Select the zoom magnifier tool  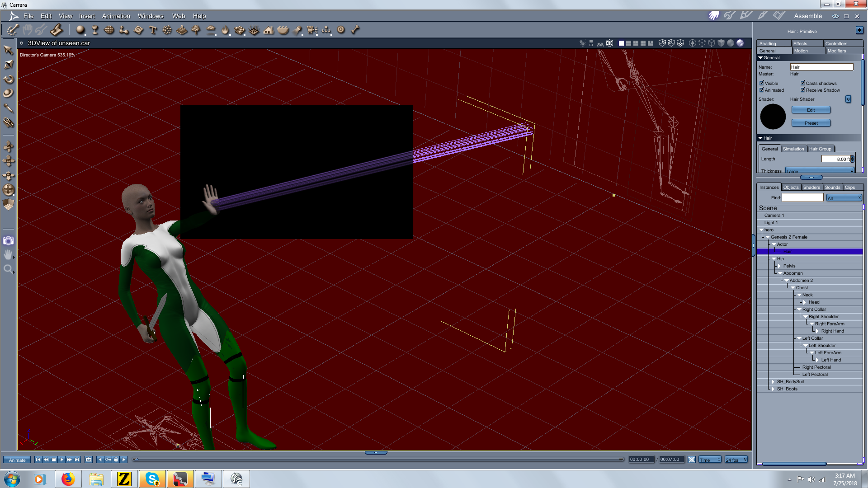[x=8, y=270]
